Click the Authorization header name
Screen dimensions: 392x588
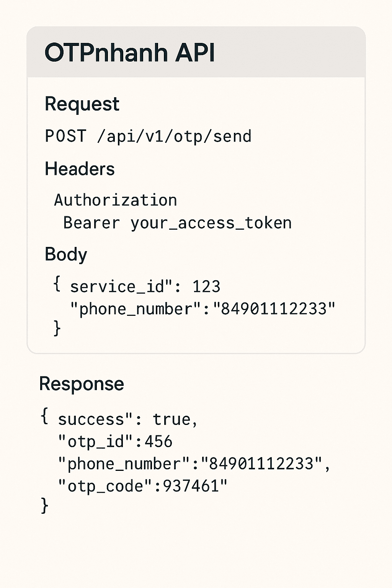coord(115,200)
